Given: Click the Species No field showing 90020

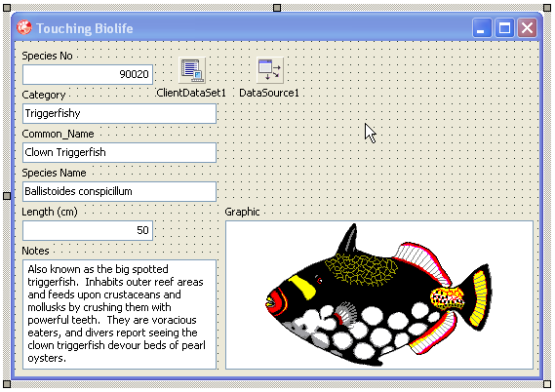Looking at the screenshot, I should pyautogui.click(x=88, y=74).
